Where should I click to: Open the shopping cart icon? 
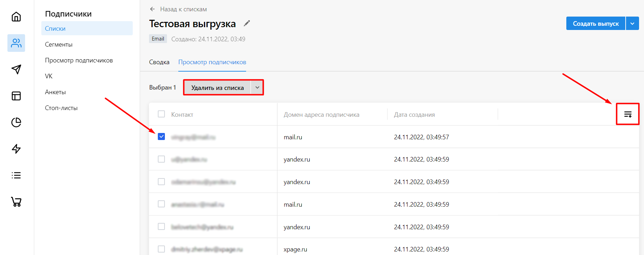pyautogui.click(x=16, y=202)
